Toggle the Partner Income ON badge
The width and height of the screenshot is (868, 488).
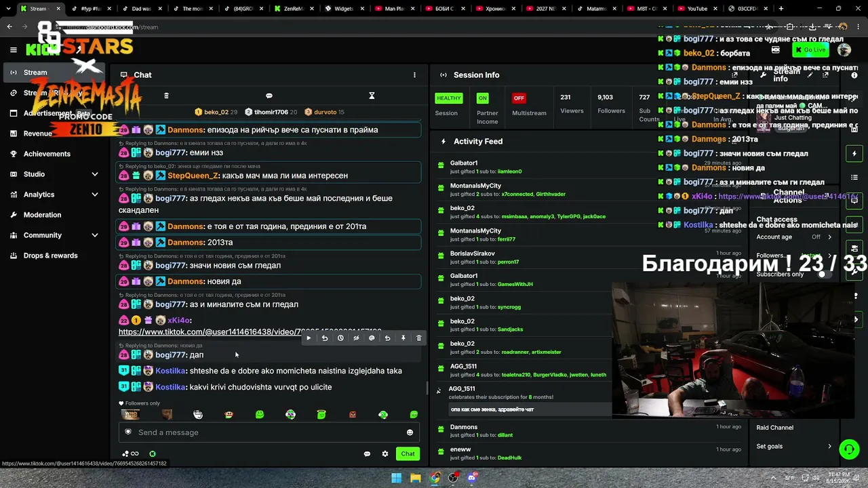coord(482,98)
